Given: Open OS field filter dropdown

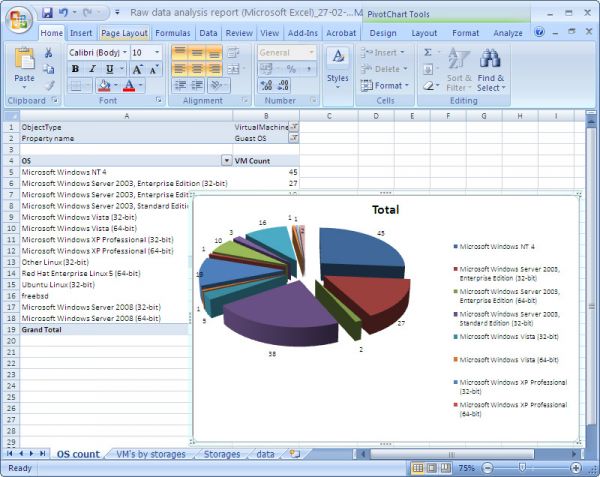Looking at the screenshot, I should tap(227, 161).
